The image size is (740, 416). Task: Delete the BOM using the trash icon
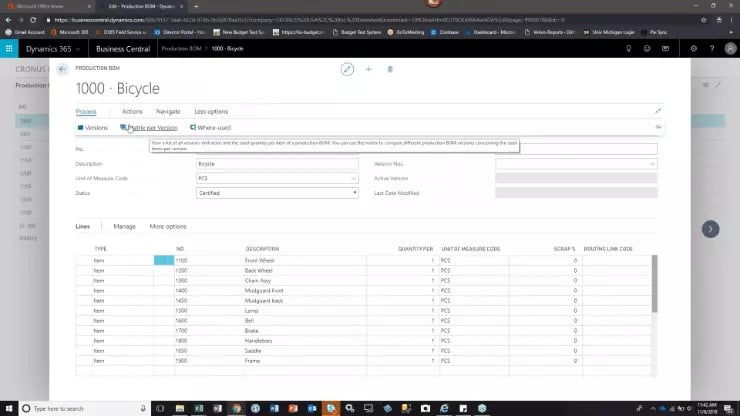point(390,69)
